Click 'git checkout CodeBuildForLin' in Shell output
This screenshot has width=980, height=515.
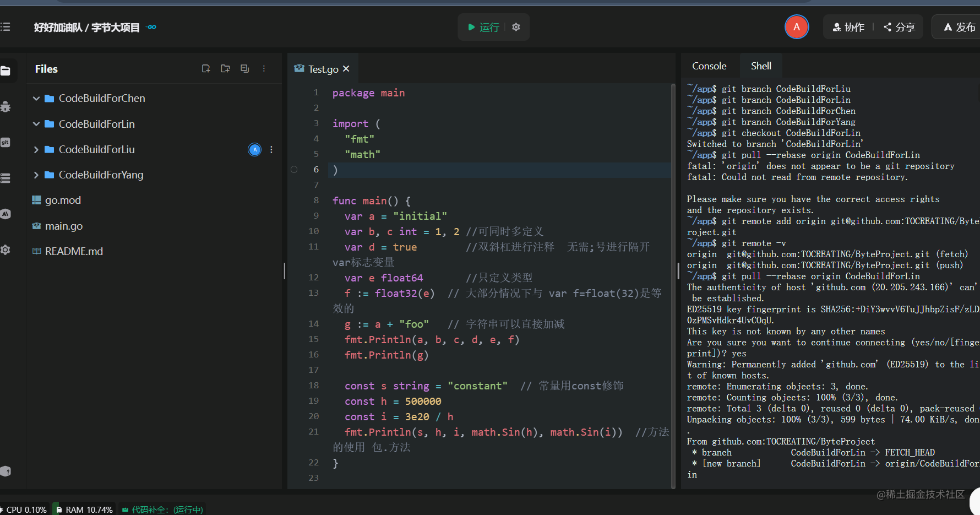pyautogui.click(x=791, y=133)
